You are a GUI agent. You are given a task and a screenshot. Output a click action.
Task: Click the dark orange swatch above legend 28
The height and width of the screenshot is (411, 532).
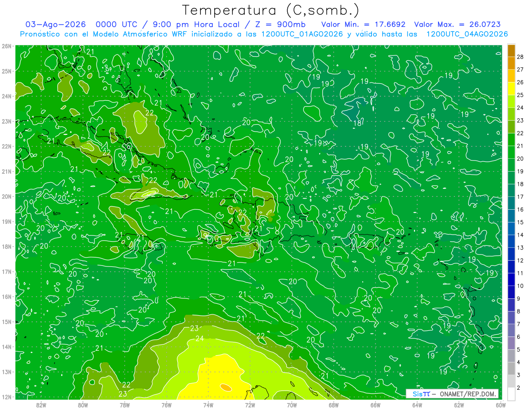pyautogui.click(x=511, y=51)
